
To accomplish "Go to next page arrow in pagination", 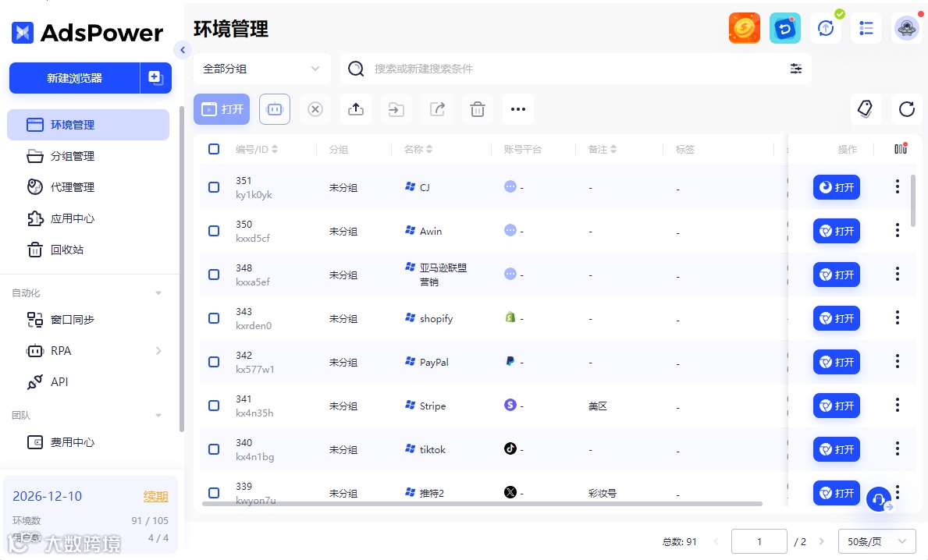I will point(822,541).
